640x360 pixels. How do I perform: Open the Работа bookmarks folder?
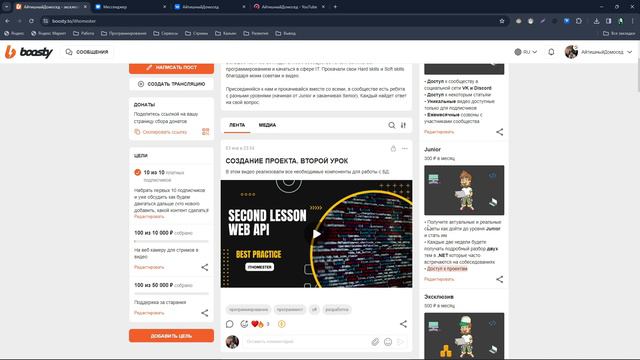pos(84,33)
